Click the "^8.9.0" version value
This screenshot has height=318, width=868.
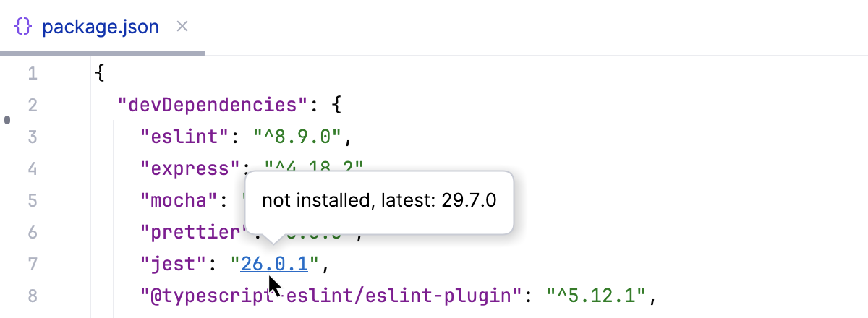point(300,137)
